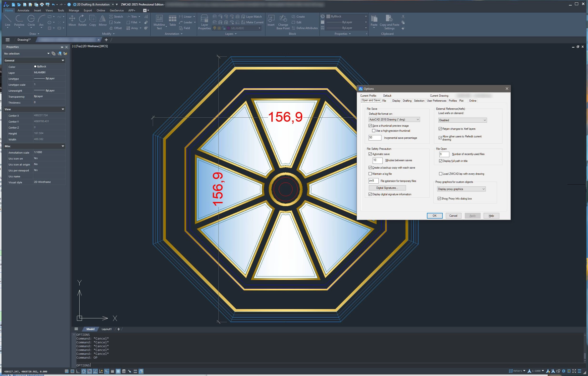Click the Undo arrow icon
The image size is (588, 376).
(53, 4)
